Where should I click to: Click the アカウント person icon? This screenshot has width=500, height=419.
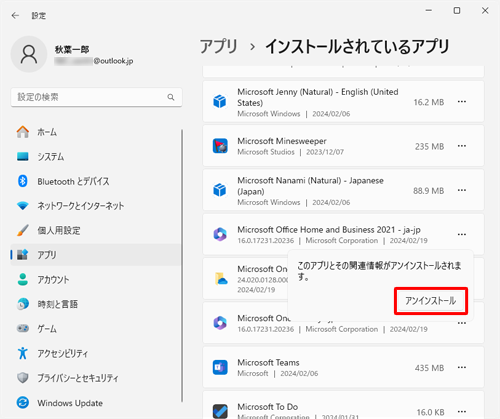[x=23, y=279]
